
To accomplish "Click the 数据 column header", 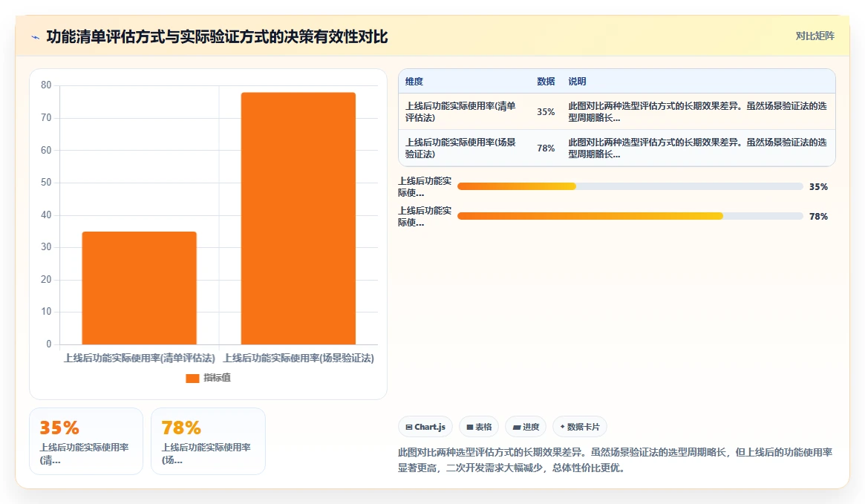I will tap(546, 81).
